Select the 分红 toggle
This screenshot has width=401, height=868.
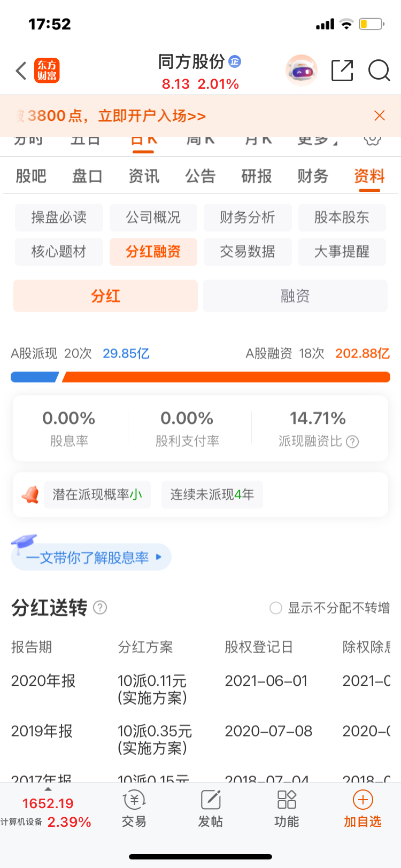(105, 296)
